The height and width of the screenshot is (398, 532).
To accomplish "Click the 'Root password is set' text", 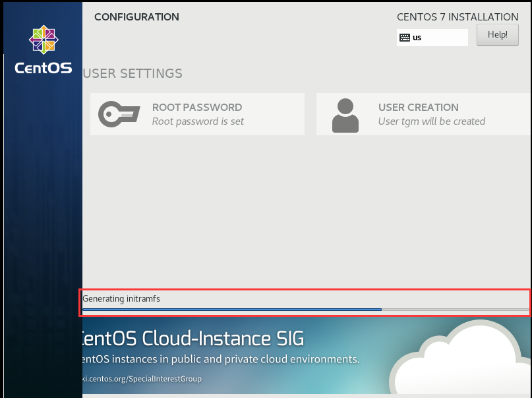I will (198, 121).
